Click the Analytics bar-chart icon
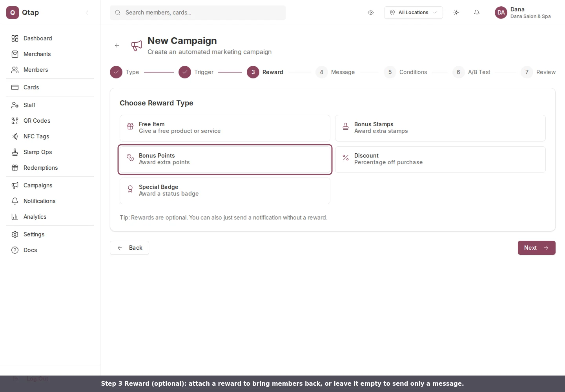 (x=15, y=217)
